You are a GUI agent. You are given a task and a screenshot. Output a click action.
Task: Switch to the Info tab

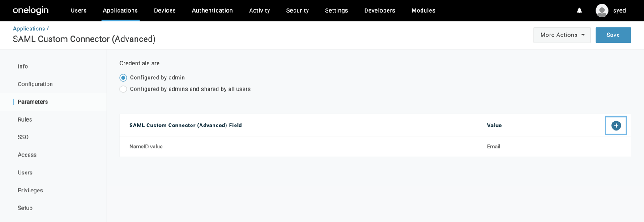pyautogui.click(x=23, y=66)
